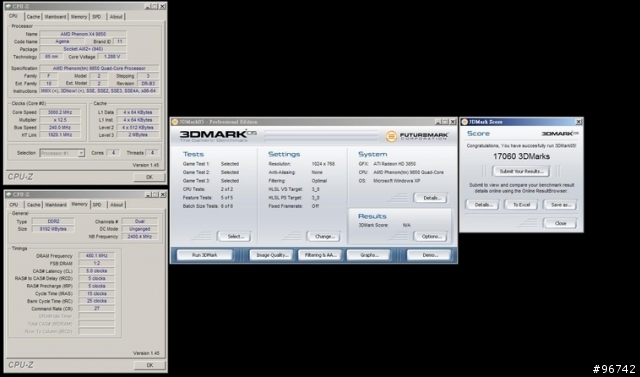Click the Name field AMD Phenom X4 9850
The height and width of the screenshot is (377, 640).
(83, 34)
